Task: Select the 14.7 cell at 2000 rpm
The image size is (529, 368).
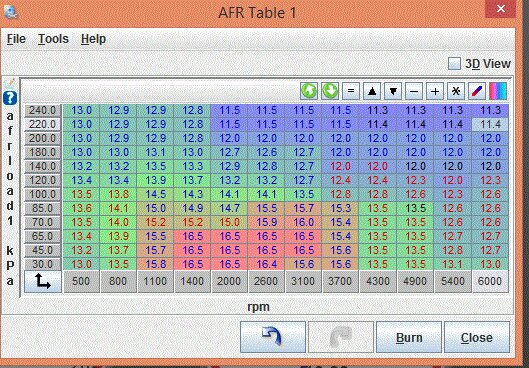Action: (229, 208)
